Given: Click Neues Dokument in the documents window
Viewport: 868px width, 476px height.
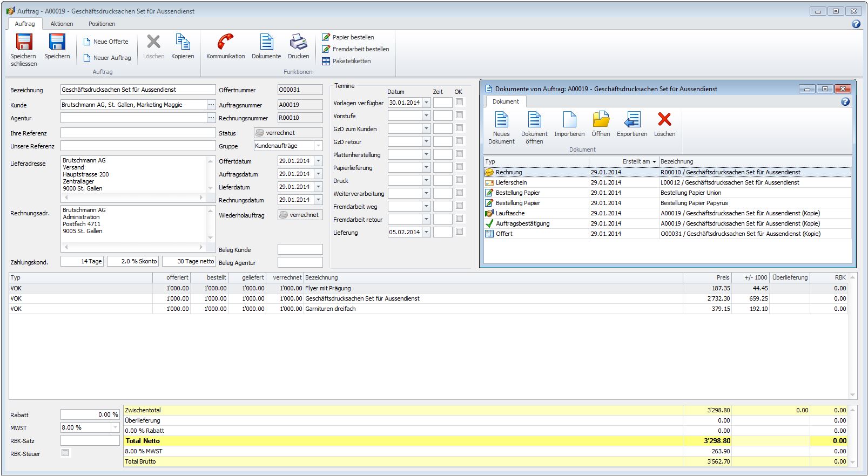Looking at the screenshot, I should (x=501, y=120).
